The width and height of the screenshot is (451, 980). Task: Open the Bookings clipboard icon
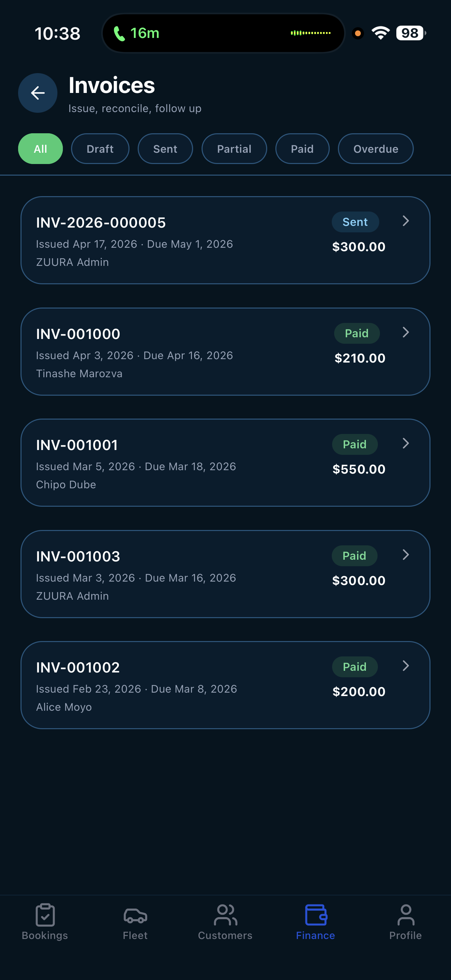click(45, 915)
